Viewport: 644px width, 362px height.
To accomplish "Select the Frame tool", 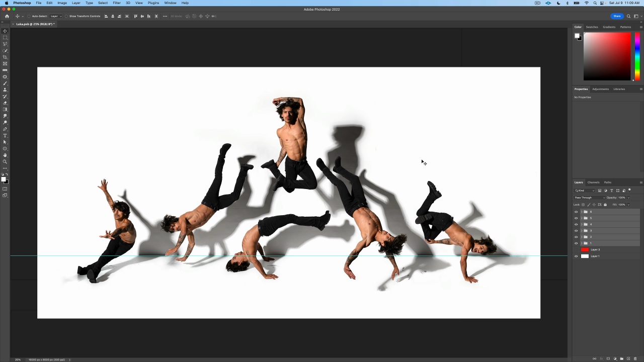I will point(5,64).
